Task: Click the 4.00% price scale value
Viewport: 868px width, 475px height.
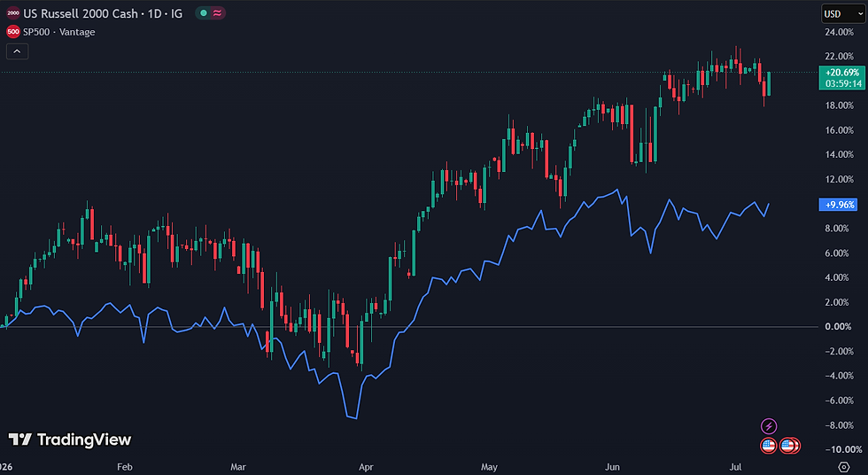Action: 837,277
